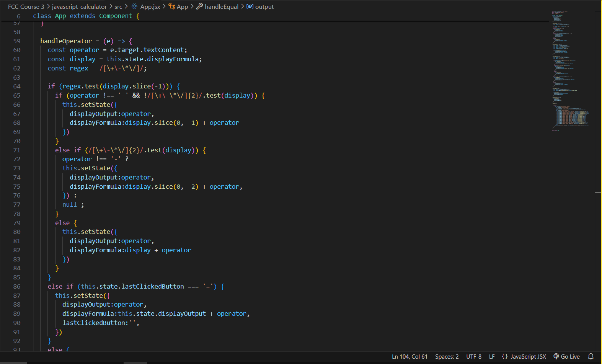Expand the "javascript-calculator" breadcrumb folder
Screen dimensions: 602x364
click(79, 7)
